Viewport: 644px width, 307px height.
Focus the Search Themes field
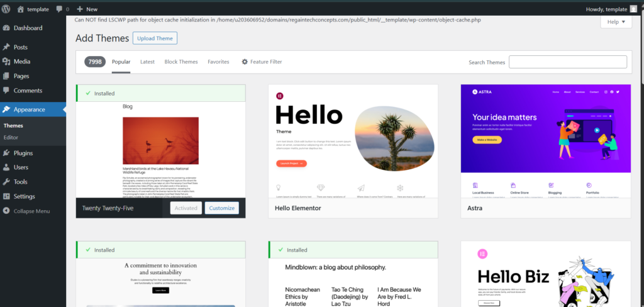568,62
